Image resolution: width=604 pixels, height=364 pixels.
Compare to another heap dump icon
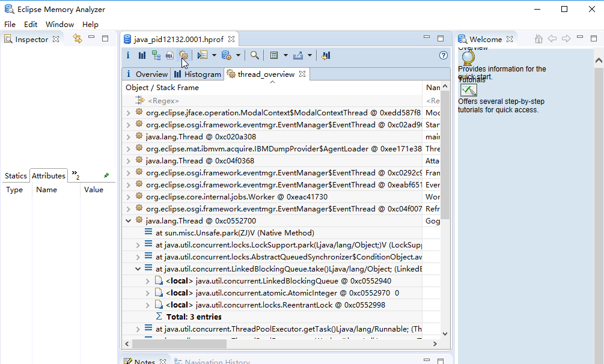[x=326, y=55]
